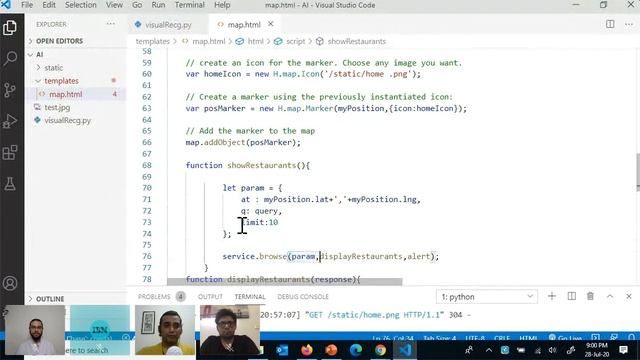This screenshot has width=640, height=360.
Task: Select the Terminal panel tab
Action: tap(250, 297)
